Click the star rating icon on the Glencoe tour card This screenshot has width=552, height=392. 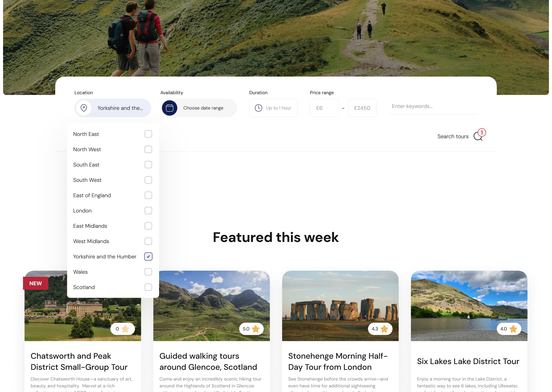(255, 329)
